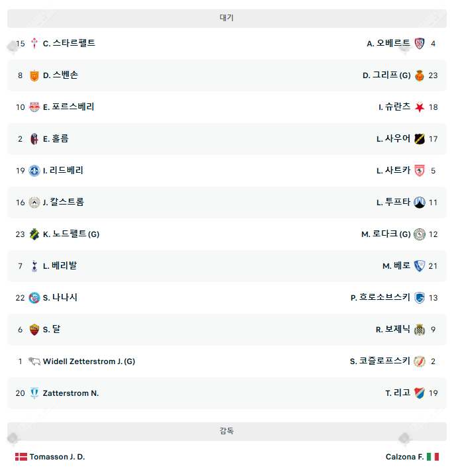Click the 대기 substitutes section header
452x476 pixels.
point(226,18)
